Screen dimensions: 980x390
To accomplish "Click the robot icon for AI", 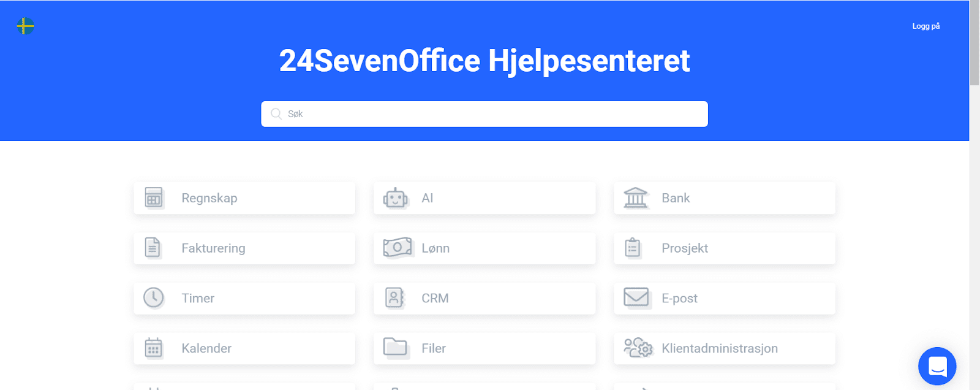I will tap(396, 198).
